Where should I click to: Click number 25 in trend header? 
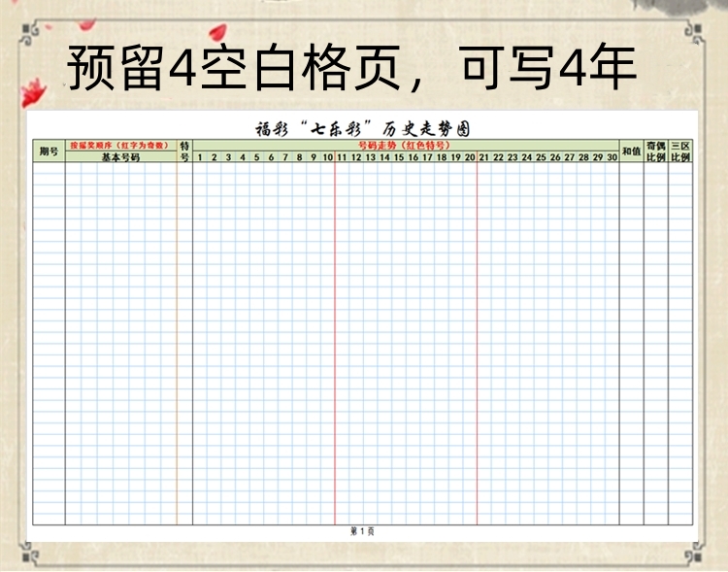541,157
